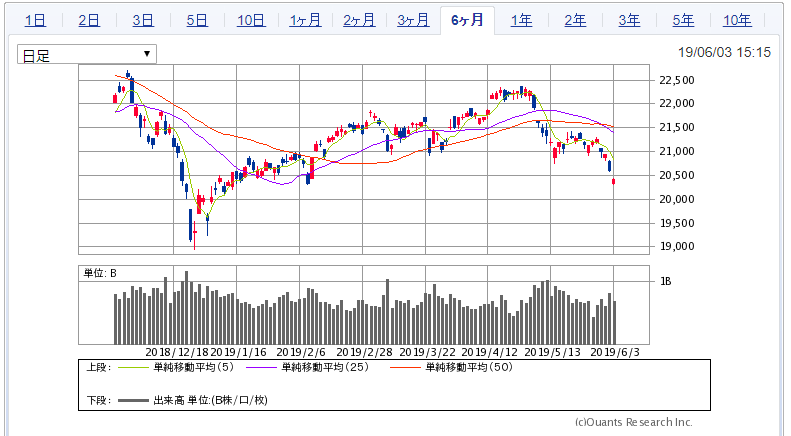Viewport: 791px width, 436px height.
Task: Click the latest candlestick at 2019/6/3
Action: click(613, 181)
